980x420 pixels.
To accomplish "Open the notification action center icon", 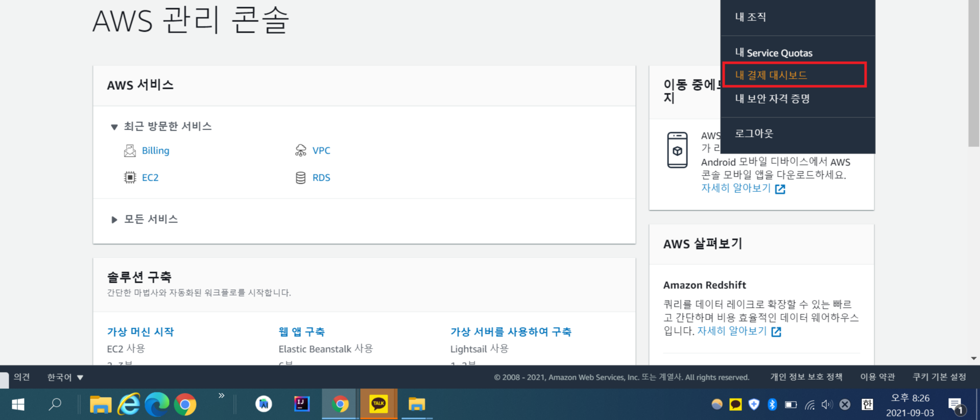I will (957, 406).
